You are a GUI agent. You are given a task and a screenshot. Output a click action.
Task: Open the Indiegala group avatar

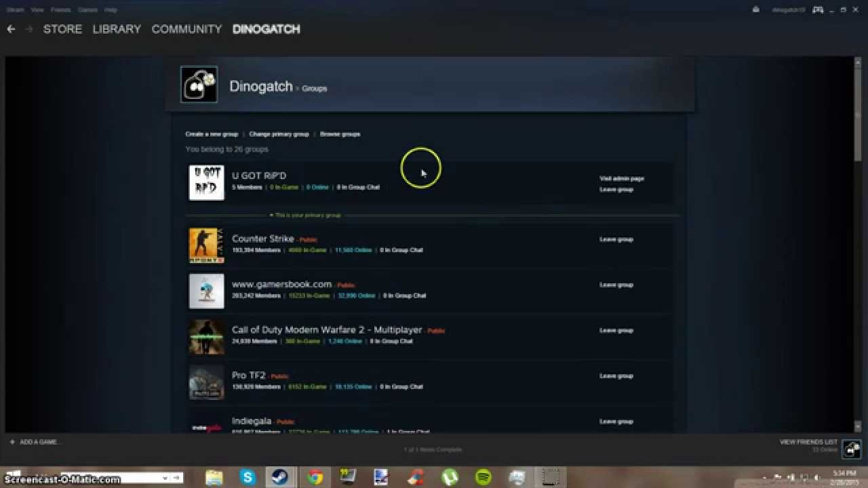[x=206, y=423]
